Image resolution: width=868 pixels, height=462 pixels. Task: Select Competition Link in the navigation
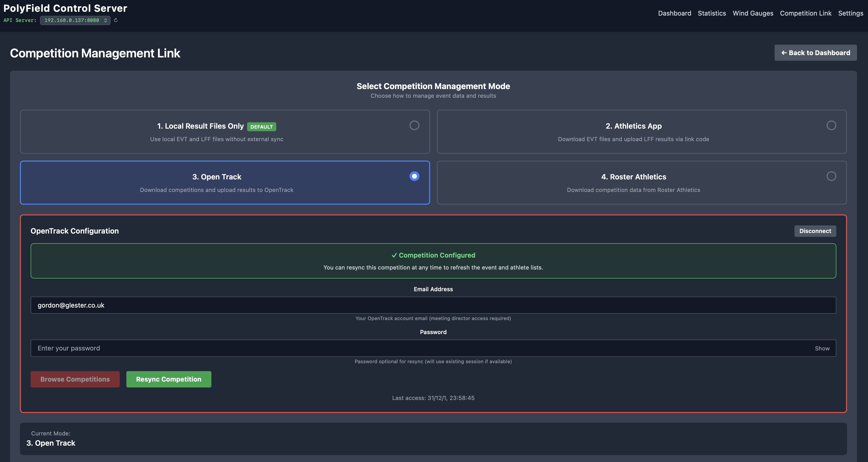(805, 13)
